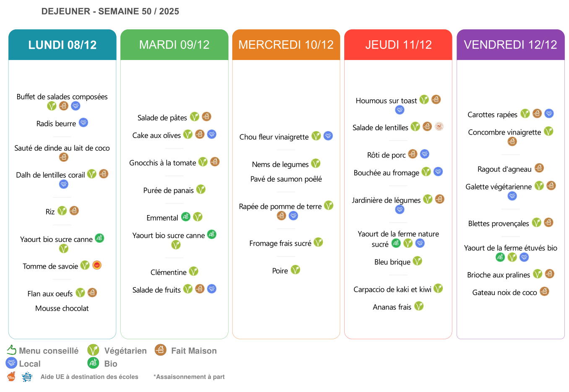The width and height of the screenshot is (569, 392).
Task: Click the Fait Maison house icon in the legend
Action: [160, 350]
